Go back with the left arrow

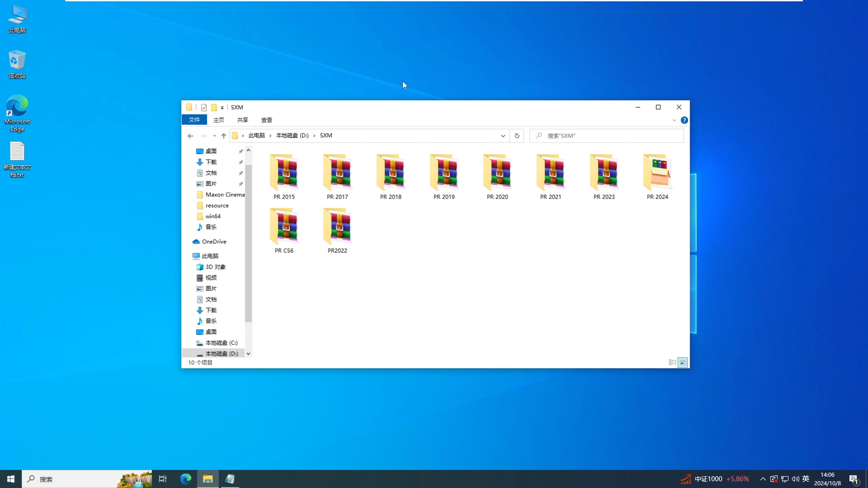(x=190, y=136)
